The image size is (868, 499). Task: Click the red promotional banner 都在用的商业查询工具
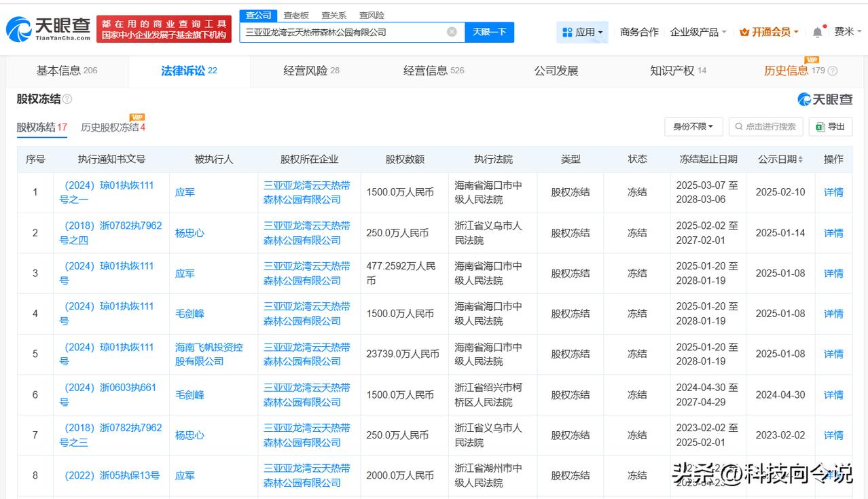click(x=164, y=29)
